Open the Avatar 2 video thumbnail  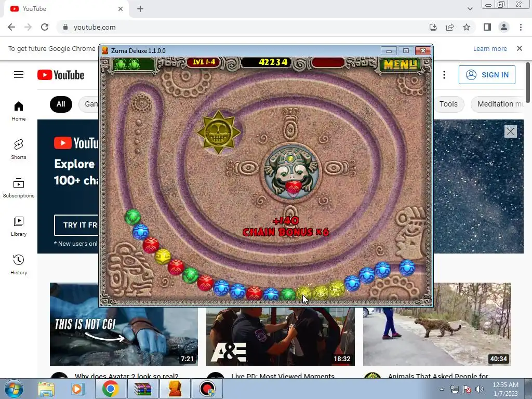[x=124, y=335]
